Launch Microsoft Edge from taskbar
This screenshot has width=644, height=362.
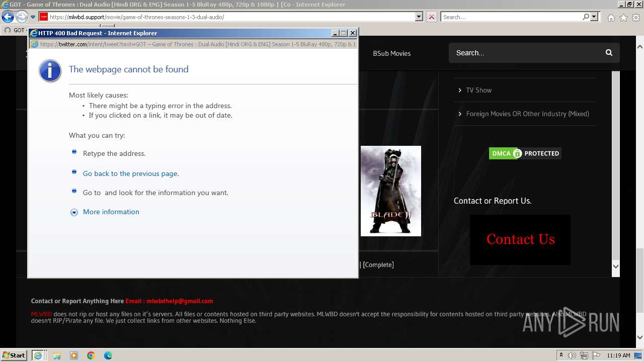pos(108,355)
